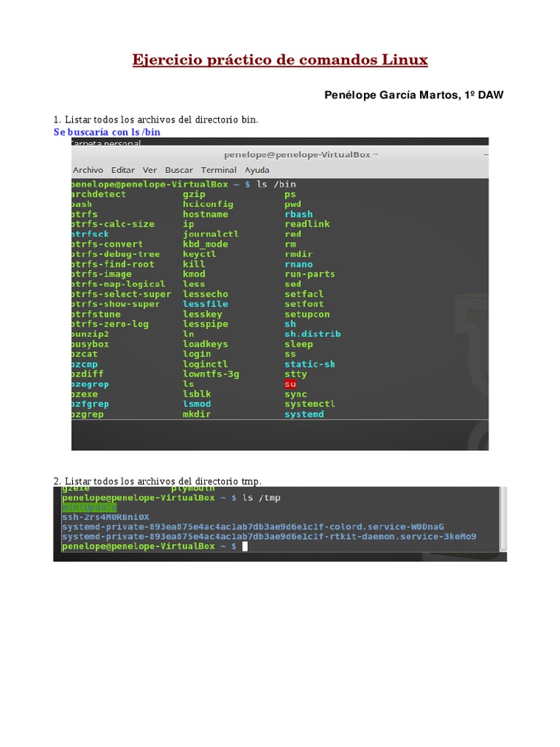Click the document title Ejercicio práctico de comandos Linux

tap(280, 60)
